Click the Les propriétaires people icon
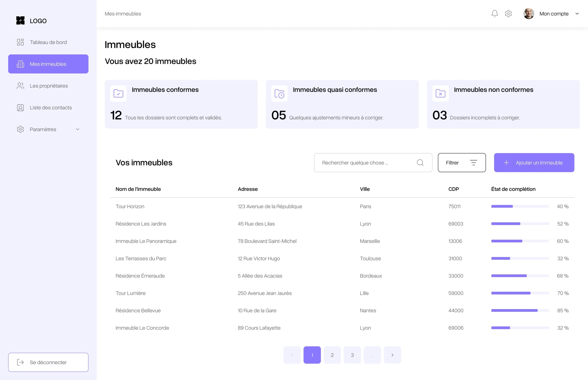The width and height of the screenshot is (588, 380). [20, 86]
